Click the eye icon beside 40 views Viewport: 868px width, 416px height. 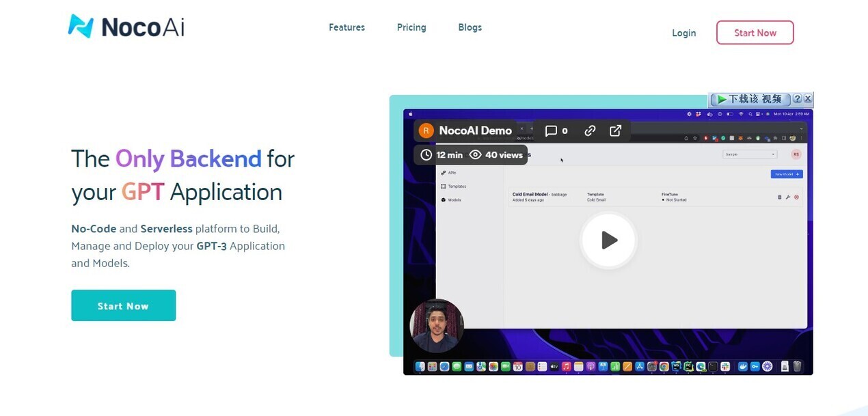476,155
